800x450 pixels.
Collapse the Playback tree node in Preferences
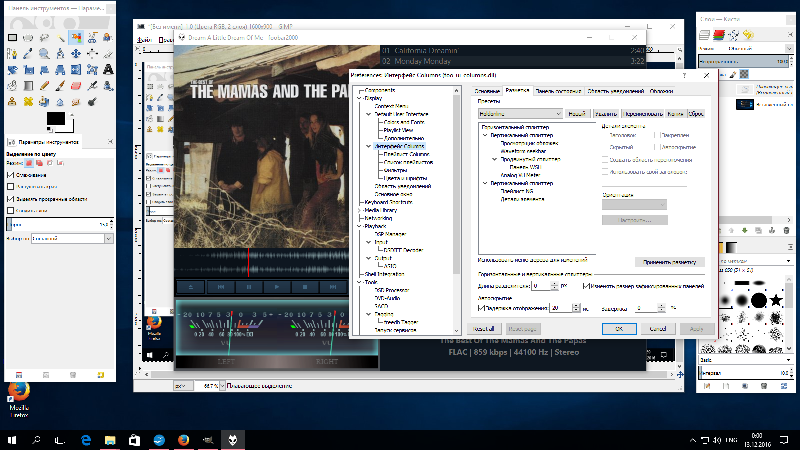pyautogui.click(x=360, y=226)
